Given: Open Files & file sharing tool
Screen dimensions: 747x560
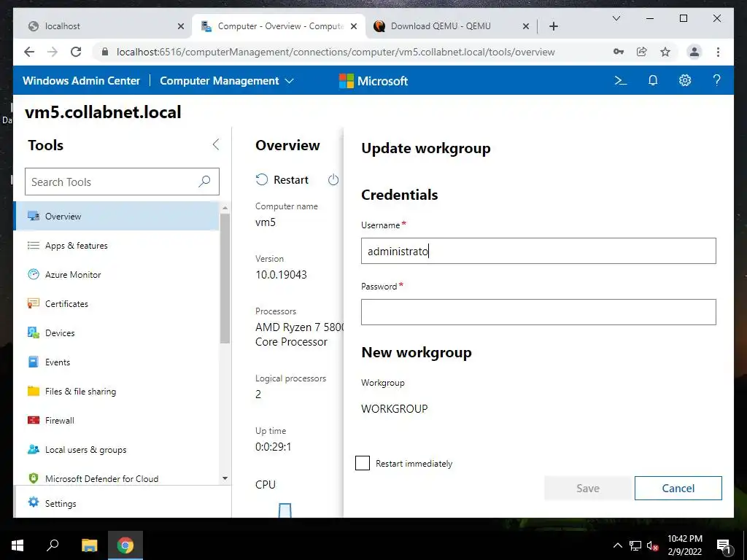Looking at the screenshot, I should coord(117,391).
